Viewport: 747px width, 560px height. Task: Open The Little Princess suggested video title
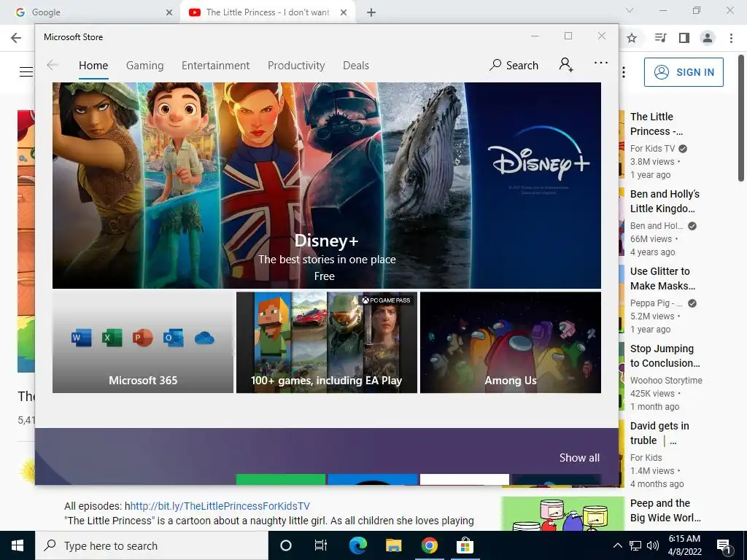point(657,124)
